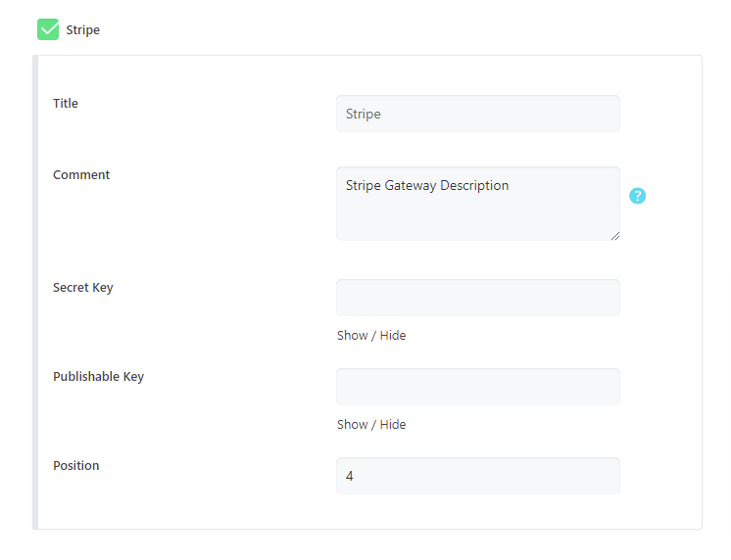Click the Publishable Key label
Image resolution: width=731 pixels, height=560 pixels.
point(98,377)
